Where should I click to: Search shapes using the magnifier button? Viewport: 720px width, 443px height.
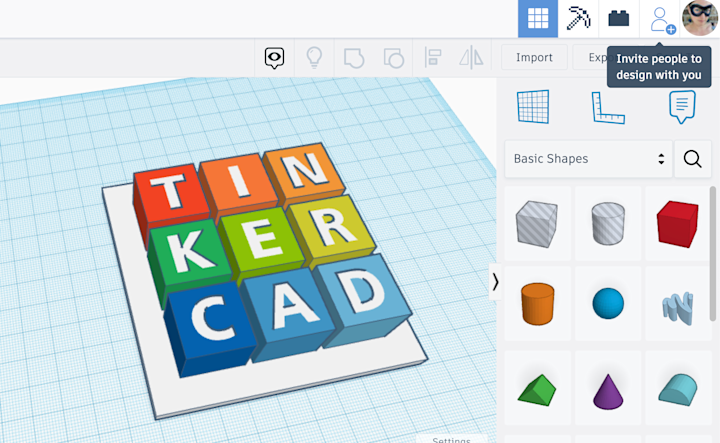tap(692, 159)
